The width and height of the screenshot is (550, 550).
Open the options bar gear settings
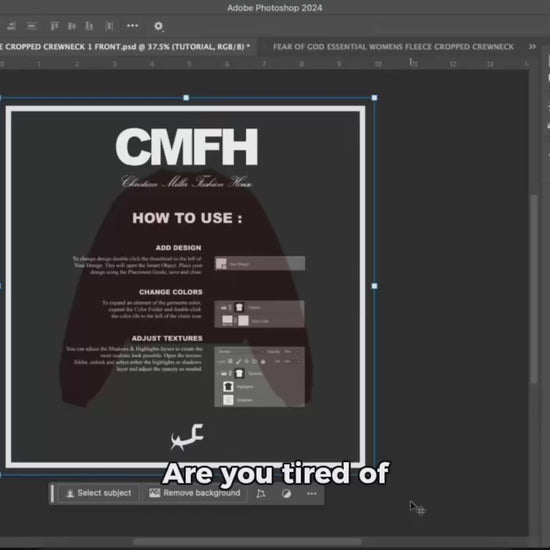(159, 26)
